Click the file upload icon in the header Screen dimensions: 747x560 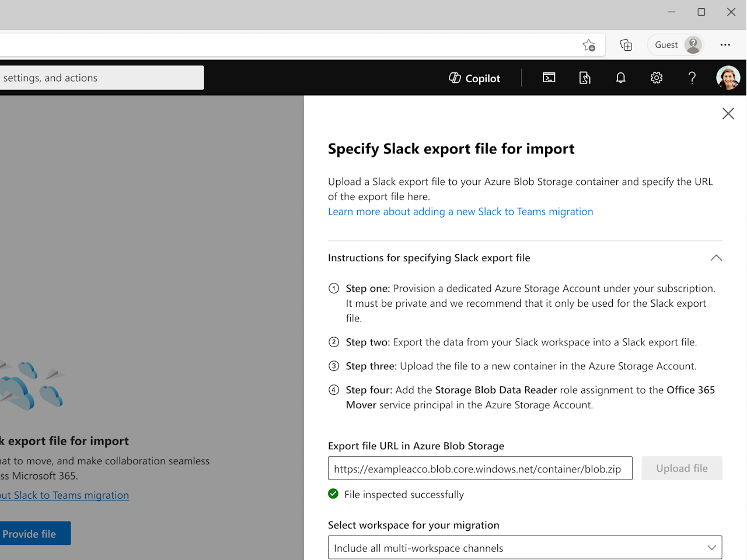click(x=585, y=78)
